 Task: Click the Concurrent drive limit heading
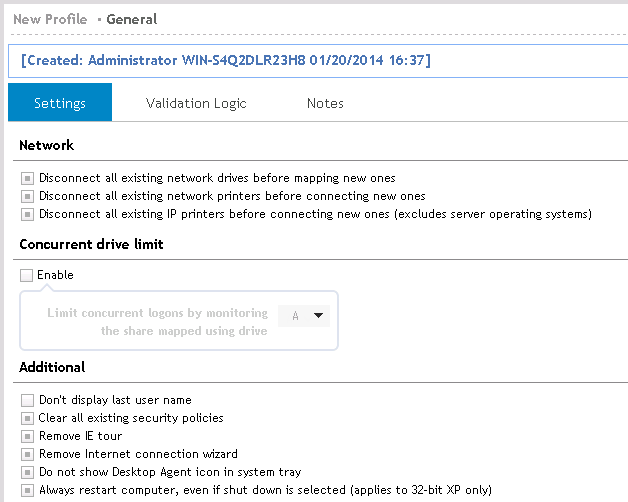pyautogui.click(x=91, y=244)
